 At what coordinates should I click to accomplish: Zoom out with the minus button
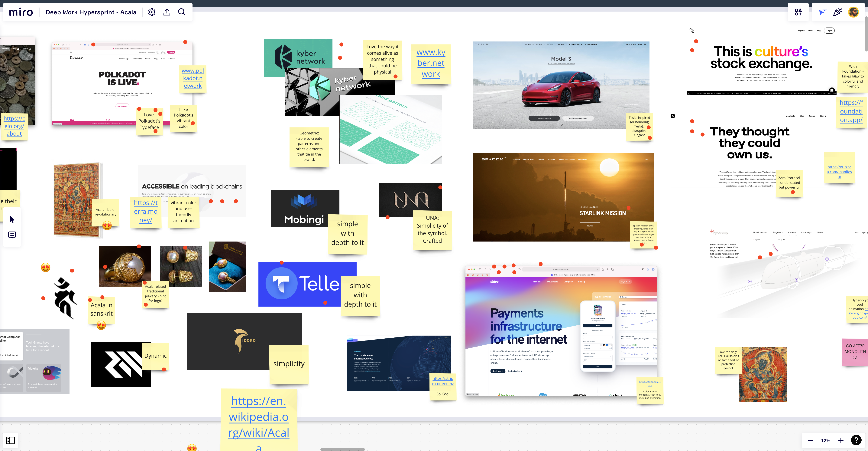[x=811, y=441]
